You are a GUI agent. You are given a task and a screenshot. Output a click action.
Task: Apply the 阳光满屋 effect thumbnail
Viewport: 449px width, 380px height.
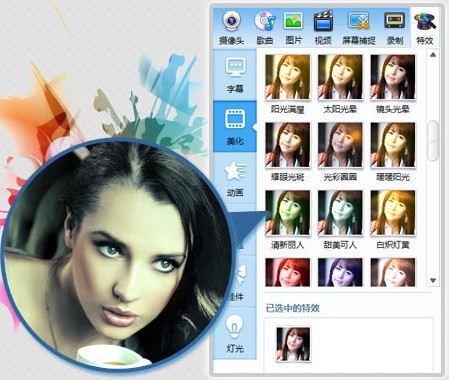click(287, 77)
